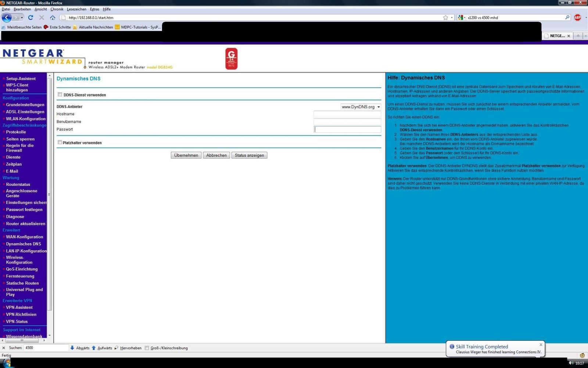This screenshot has height=368, width=588.
Task: Open the Extras menu
Action: point(94,9)
